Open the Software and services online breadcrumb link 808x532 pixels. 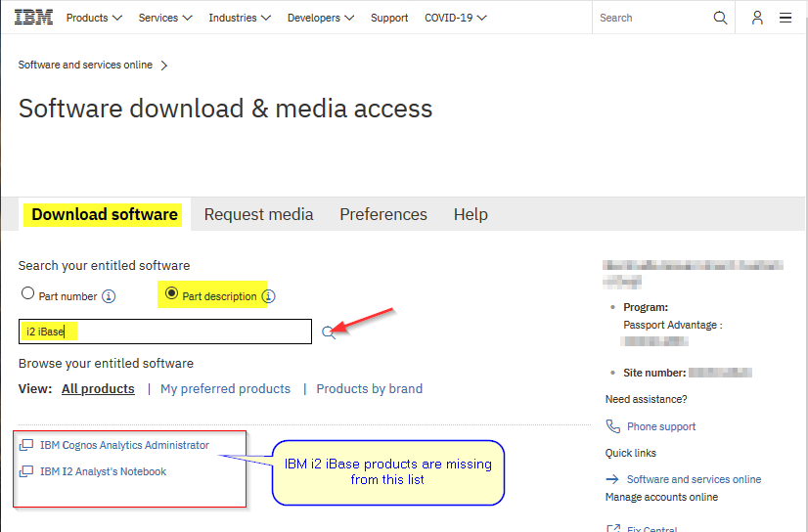click(85, 65)
